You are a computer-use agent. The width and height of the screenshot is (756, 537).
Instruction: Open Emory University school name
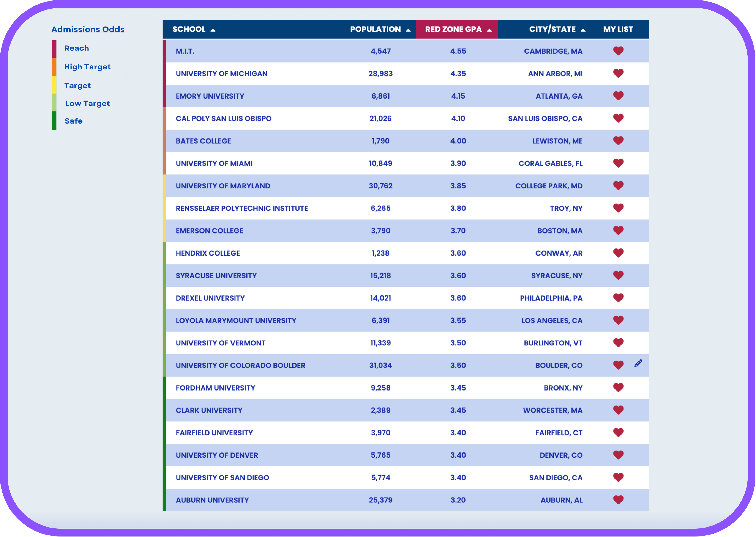pos(210,96)
